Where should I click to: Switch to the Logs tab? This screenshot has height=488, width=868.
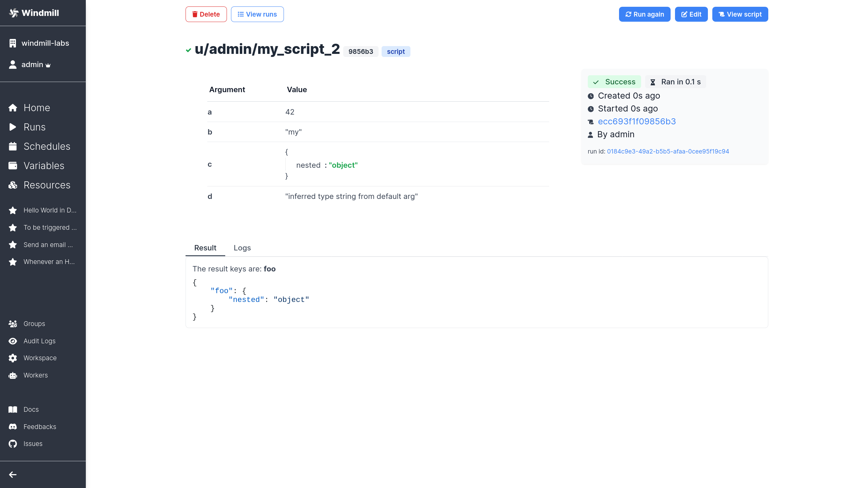coord(242,248)
